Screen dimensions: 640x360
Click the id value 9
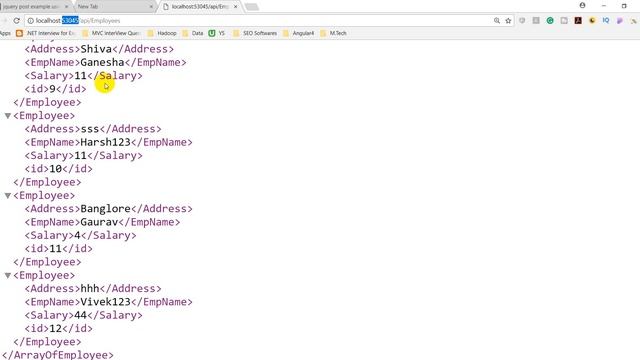[x=52, y=89]
